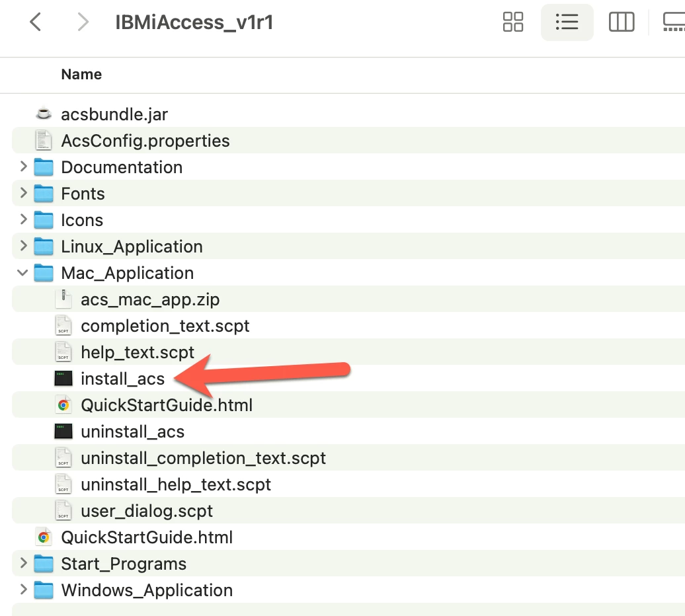Click the Mac_Application folder icon

pyautogui.click(x=44, y=273)
